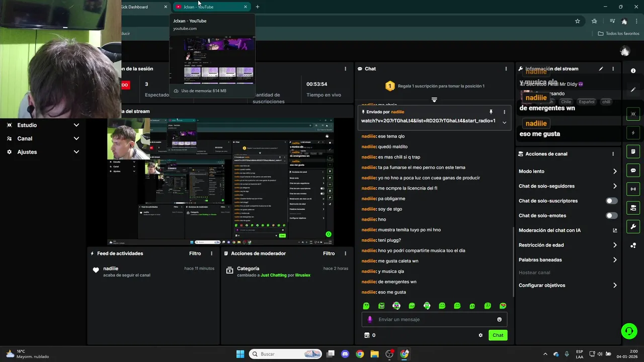Send message with green Chat button
Viewport: 644px width, 362px height.
[x=498, y=335]
